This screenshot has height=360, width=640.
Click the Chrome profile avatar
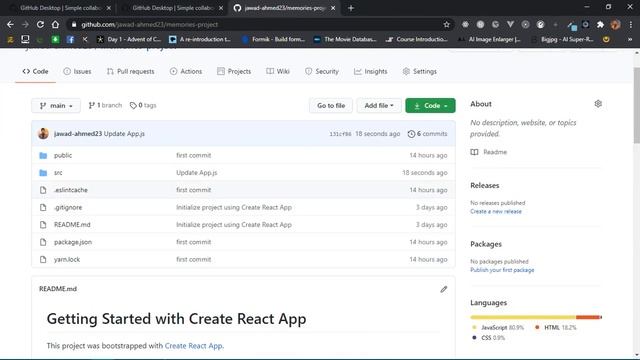point(616,24)
